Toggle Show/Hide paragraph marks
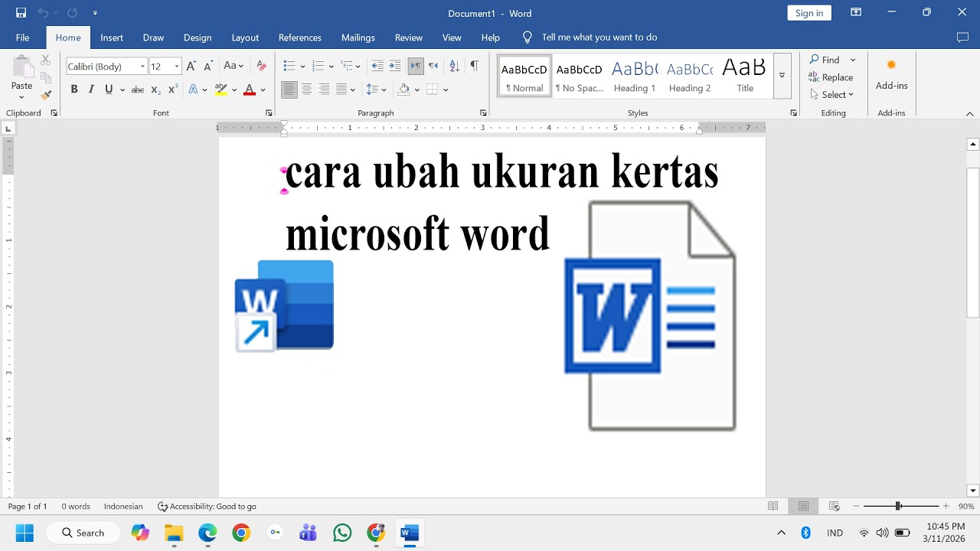 (475, 67)
